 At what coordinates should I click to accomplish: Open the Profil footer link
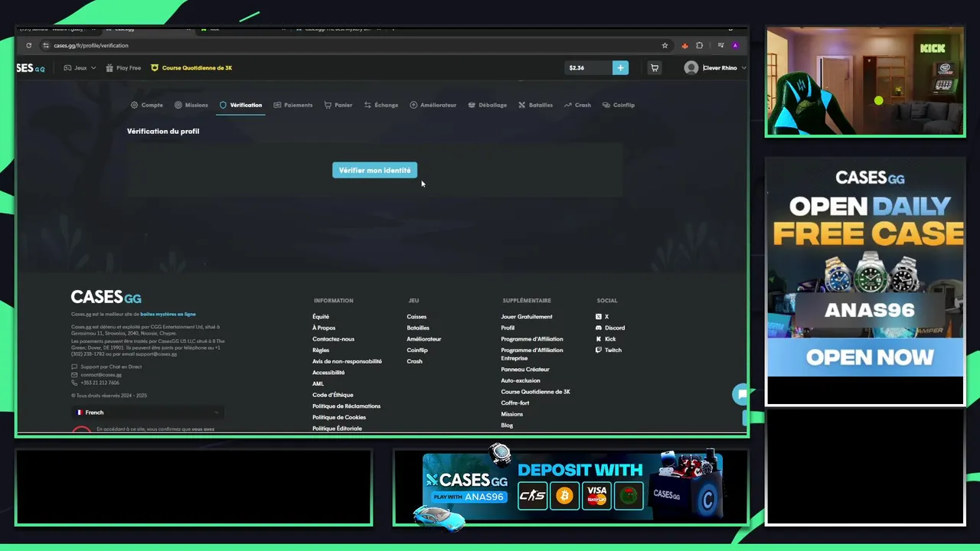(508, 328)
